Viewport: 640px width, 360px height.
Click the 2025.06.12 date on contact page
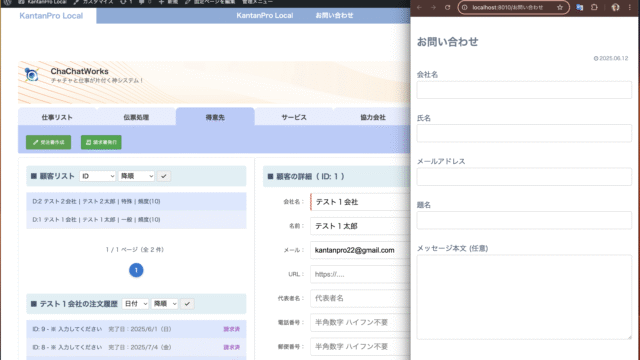(x=611, y=58)
